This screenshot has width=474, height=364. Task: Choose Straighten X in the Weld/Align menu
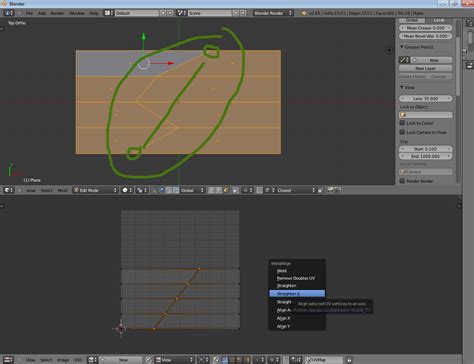[297, 294]
